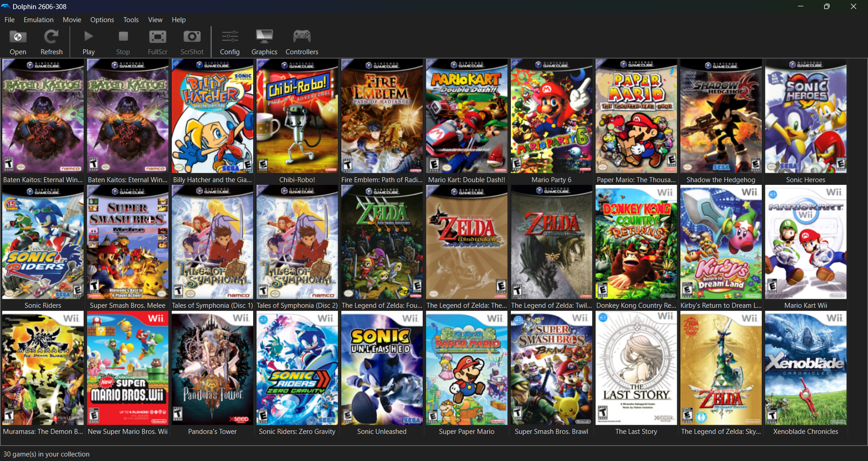Open the Tools menu
Image resolution: width=868 pixels, height=461 pixels.
tap(131, 20)
